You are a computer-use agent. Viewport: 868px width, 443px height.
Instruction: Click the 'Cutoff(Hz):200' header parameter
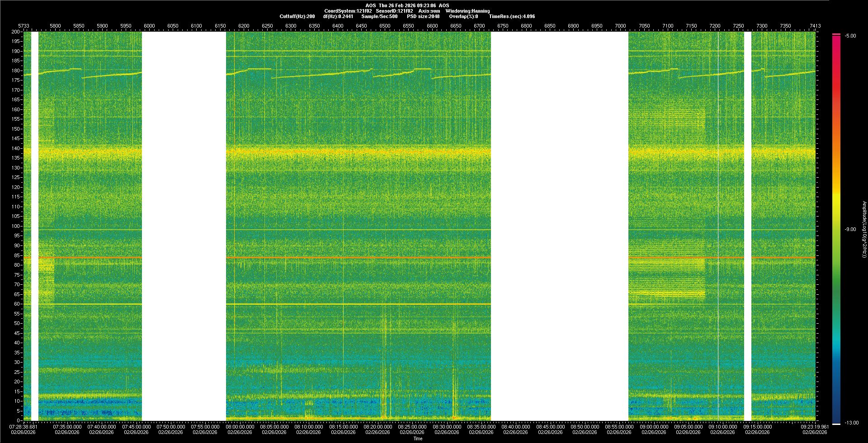pos(297,16)
